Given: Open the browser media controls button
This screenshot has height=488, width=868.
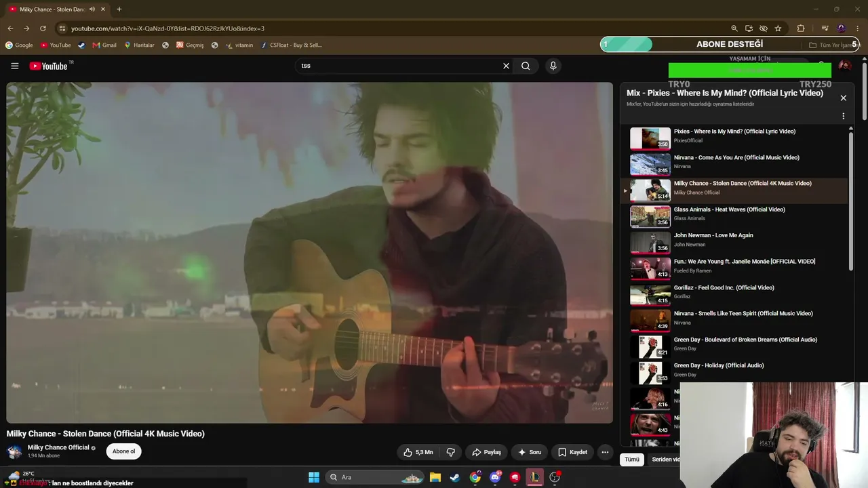Looking at the screenshot, I should 825,28.
